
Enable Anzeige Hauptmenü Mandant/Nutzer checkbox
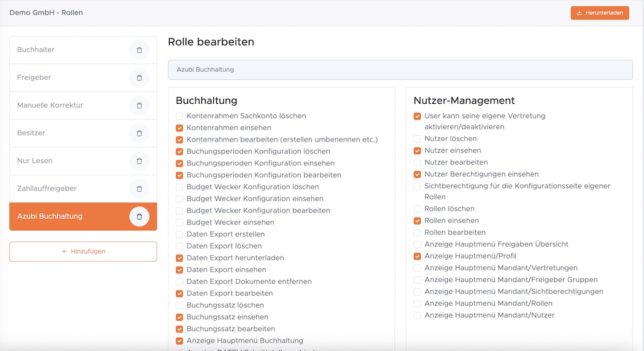418,315
